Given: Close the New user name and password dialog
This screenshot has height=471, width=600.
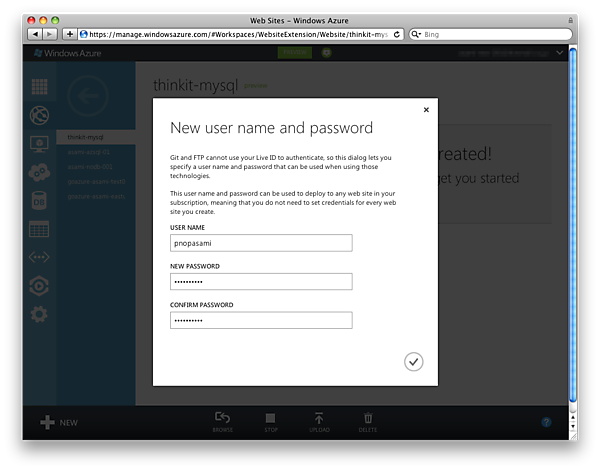Looking at the screenshot, I should (x=426, y=110).
